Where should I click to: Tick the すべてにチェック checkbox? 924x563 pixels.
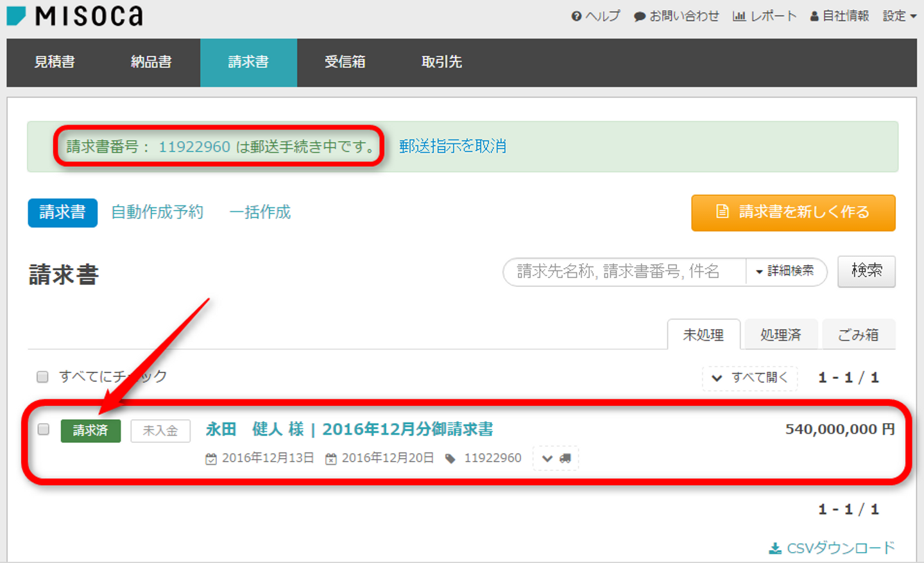(42, 377)
